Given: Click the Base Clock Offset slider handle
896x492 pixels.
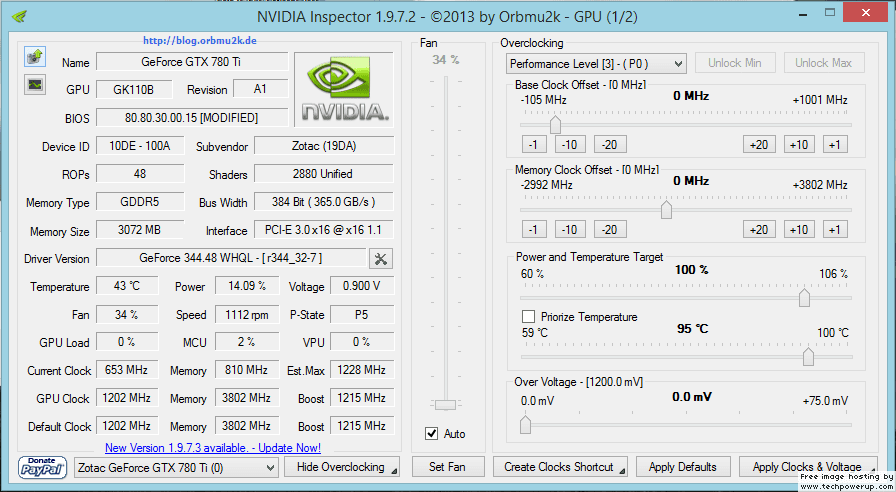Looking at the screenshot, I should point(555,125).
